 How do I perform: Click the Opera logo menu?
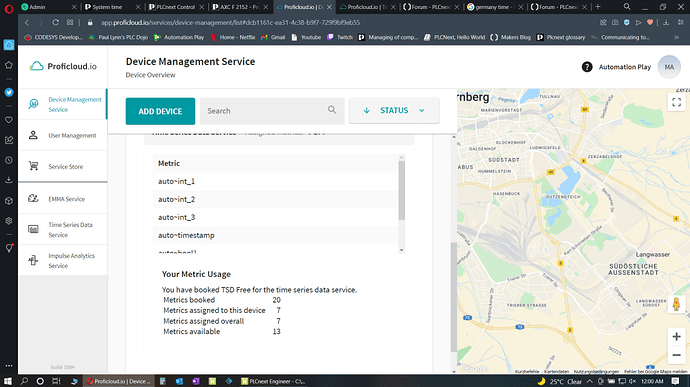click(9, 9)
